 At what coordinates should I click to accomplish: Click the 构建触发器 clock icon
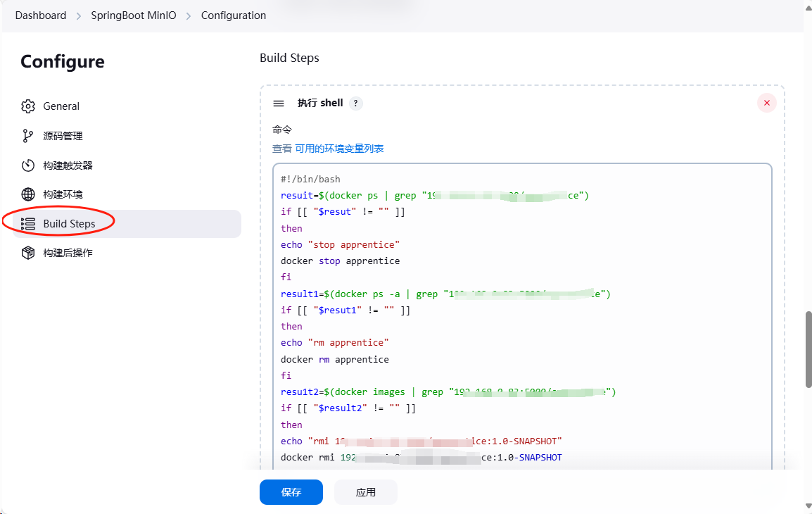[x=28, y=165]
